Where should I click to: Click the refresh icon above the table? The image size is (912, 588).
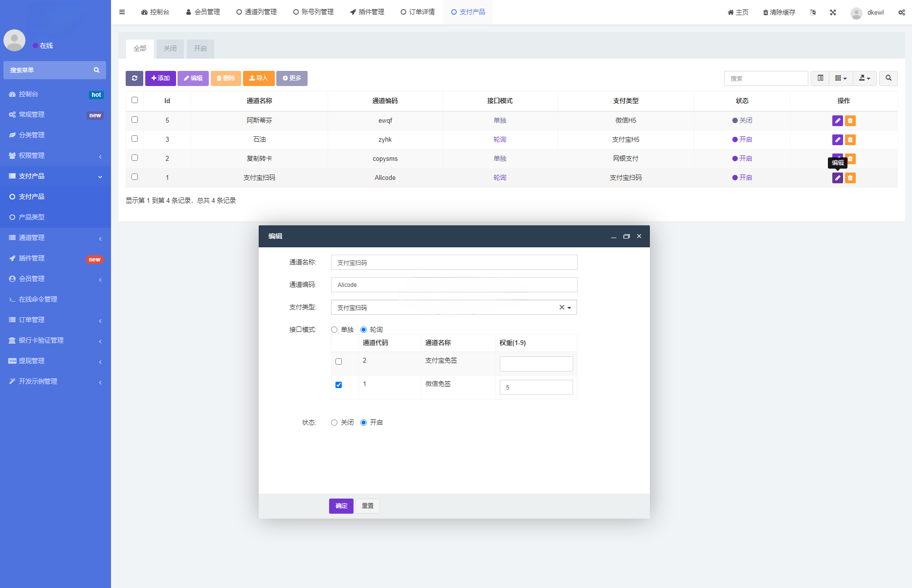pos(134,78)
